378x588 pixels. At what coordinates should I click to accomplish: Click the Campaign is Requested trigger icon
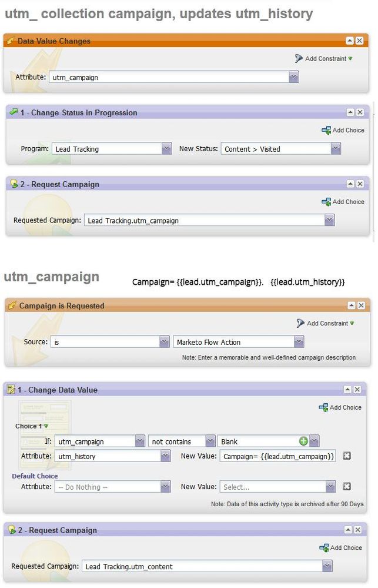tap(12, 305)
